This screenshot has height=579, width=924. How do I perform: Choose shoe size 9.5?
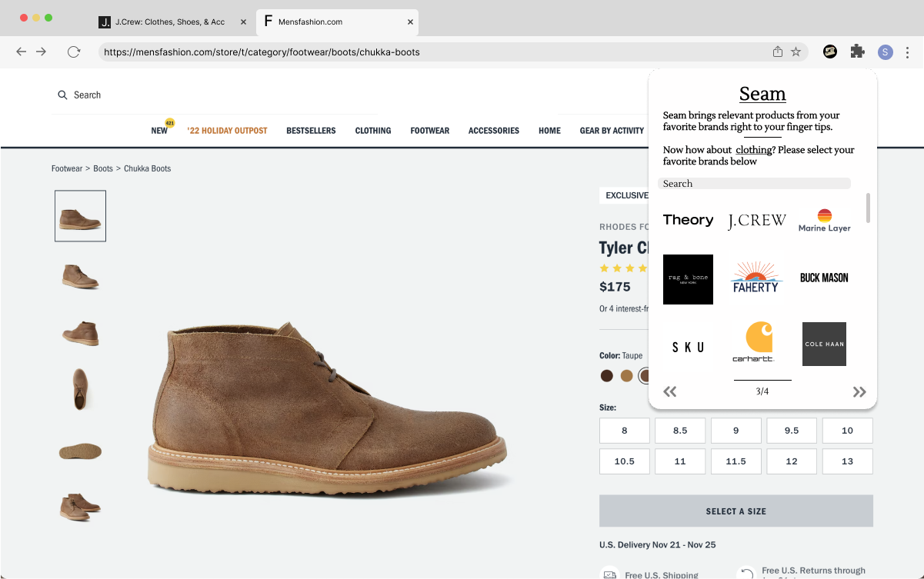tap(792, 431)
